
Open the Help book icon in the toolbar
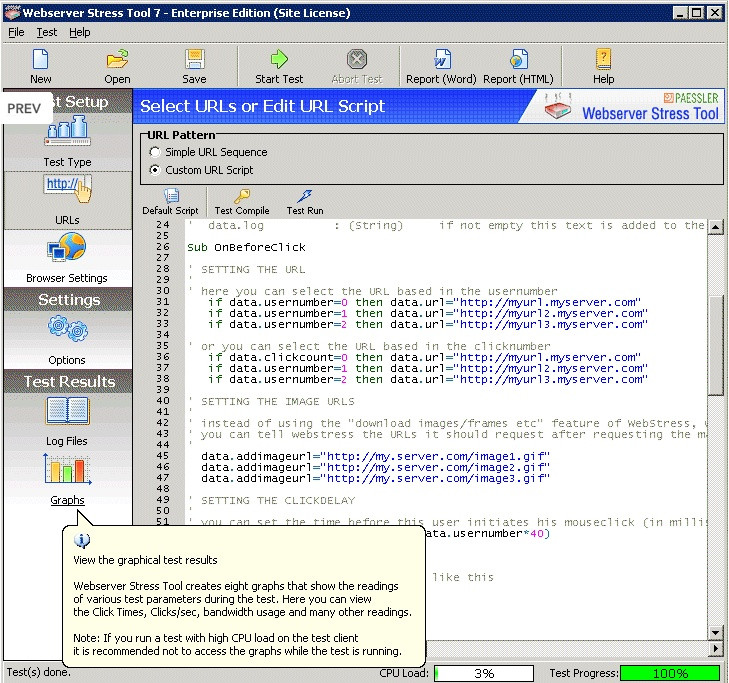click(603, 66)
